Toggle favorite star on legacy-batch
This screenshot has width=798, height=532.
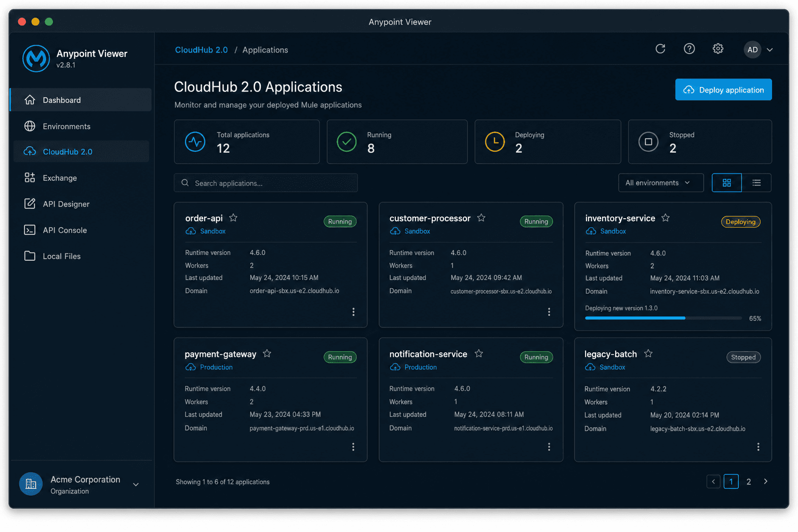(x=648, y=353)
